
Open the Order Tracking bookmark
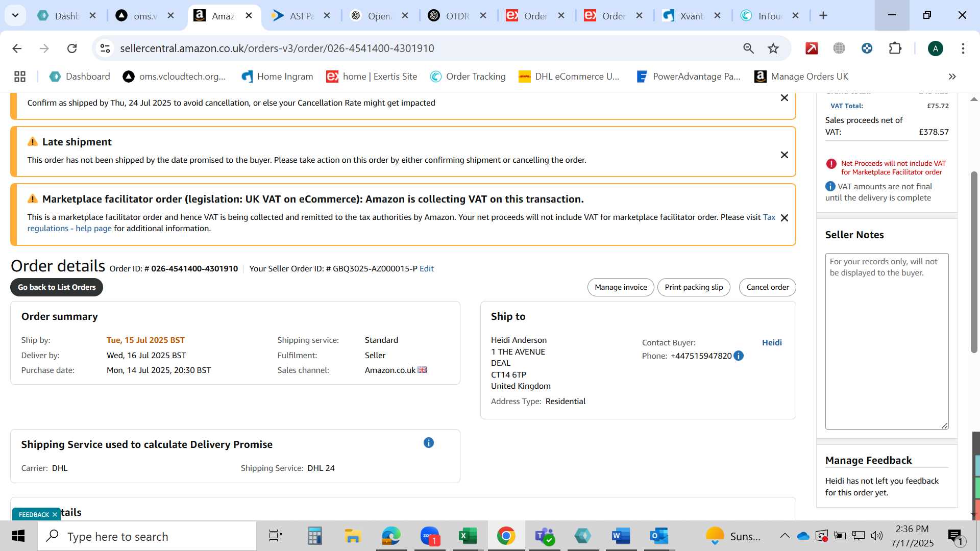coord(468,77)
